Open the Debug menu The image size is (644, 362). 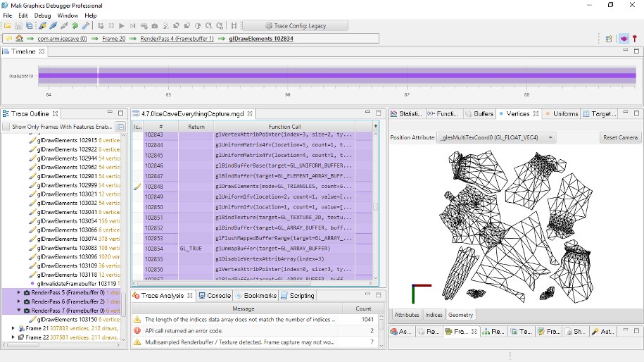[42, 15]
